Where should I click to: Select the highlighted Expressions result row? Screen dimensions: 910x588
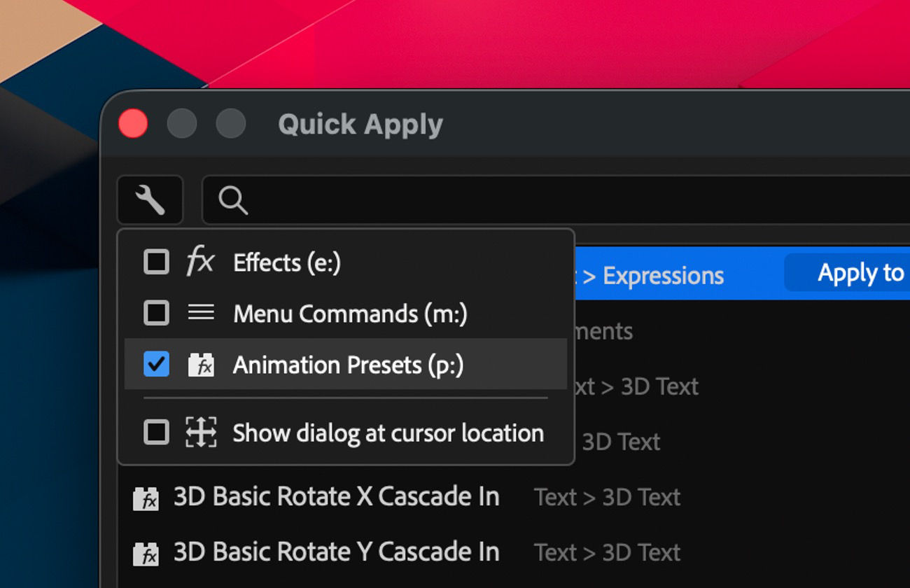click(x=672, y=274)
